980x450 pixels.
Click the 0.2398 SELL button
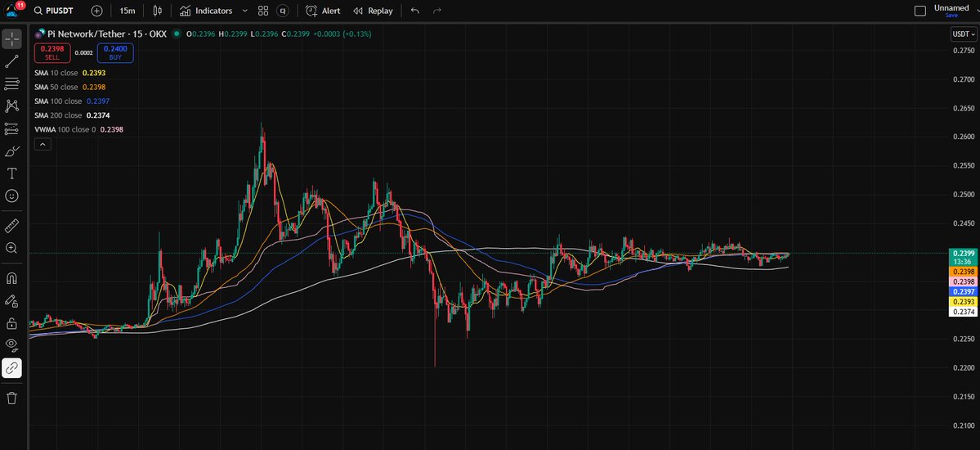(x=52, y=52)
